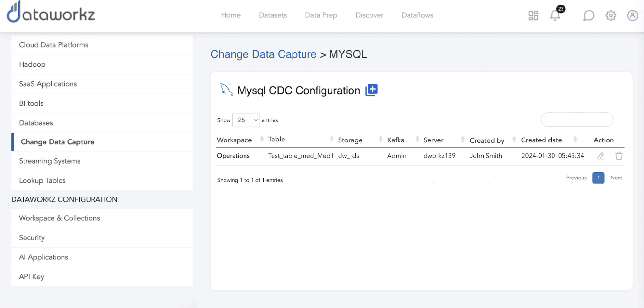Click the Dataworkz logo
Screen dimensions: 644x308
coord(51,13)
